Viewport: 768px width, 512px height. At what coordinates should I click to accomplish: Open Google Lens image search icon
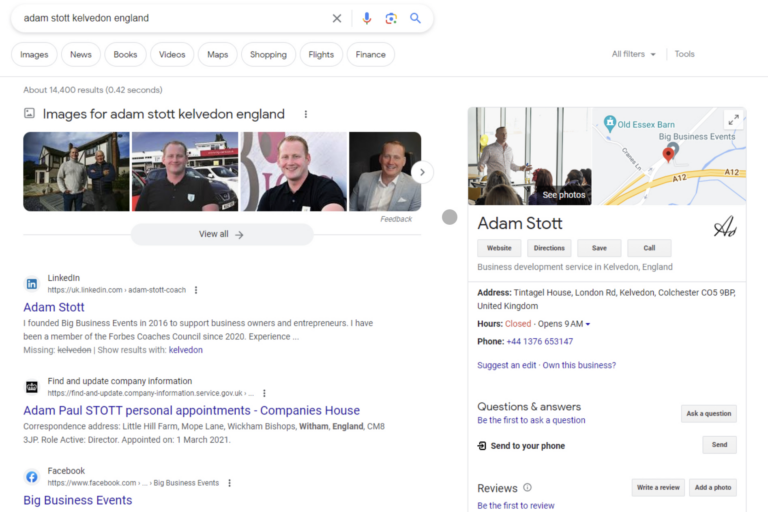[x=391, y=19]
